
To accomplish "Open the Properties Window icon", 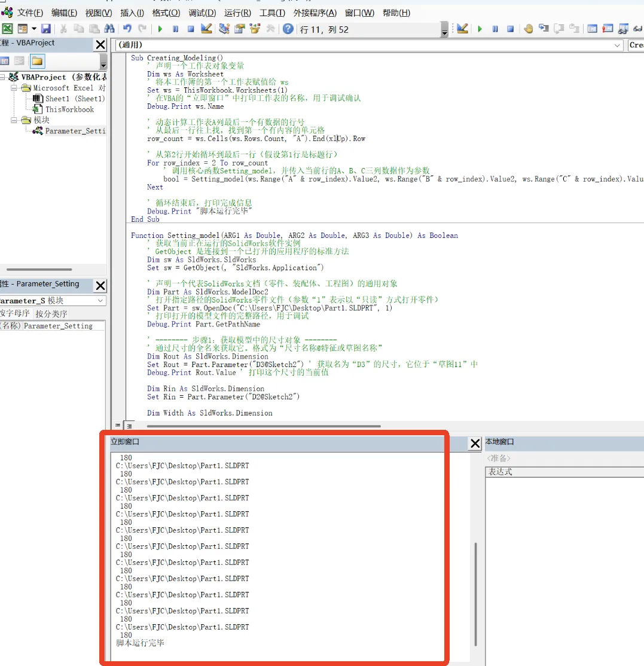I will (x=240, y=29).
